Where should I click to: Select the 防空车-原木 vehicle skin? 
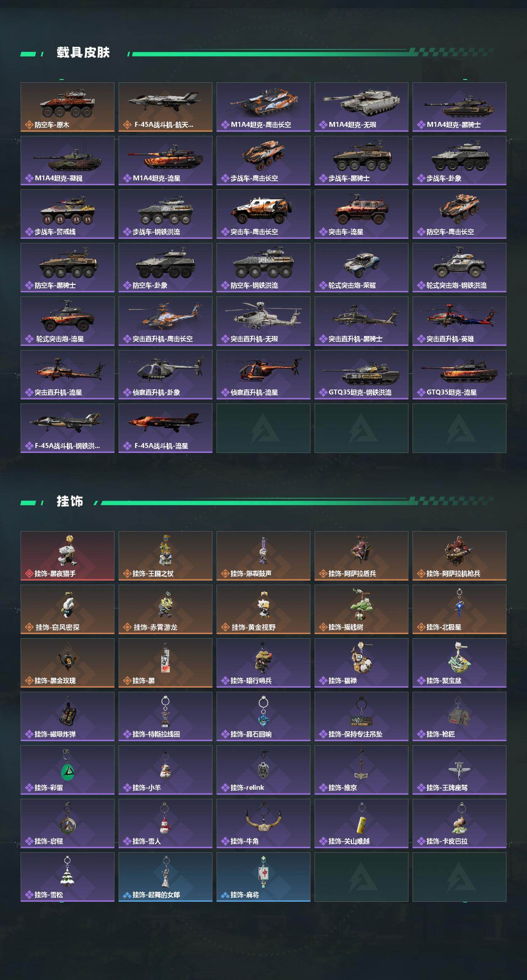pos(68,107)
